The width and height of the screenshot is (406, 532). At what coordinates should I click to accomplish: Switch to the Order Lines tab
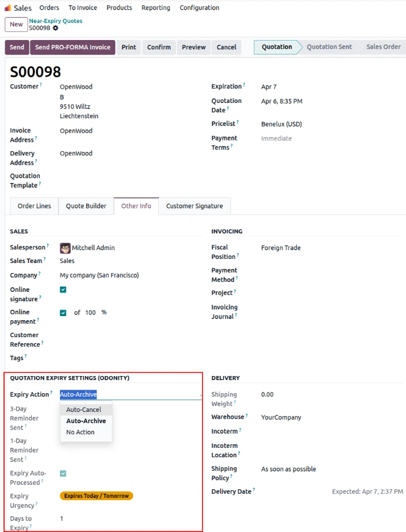pos(34,206)
